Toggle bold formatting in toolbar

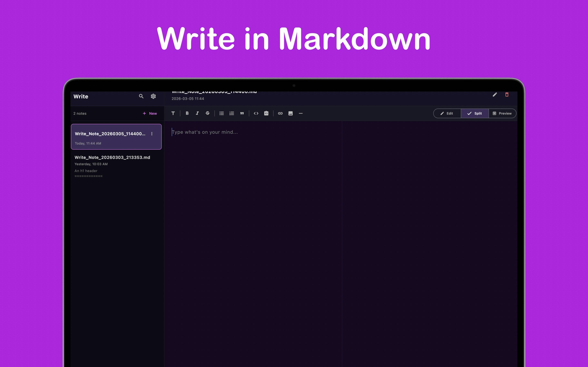coord(187,113)
